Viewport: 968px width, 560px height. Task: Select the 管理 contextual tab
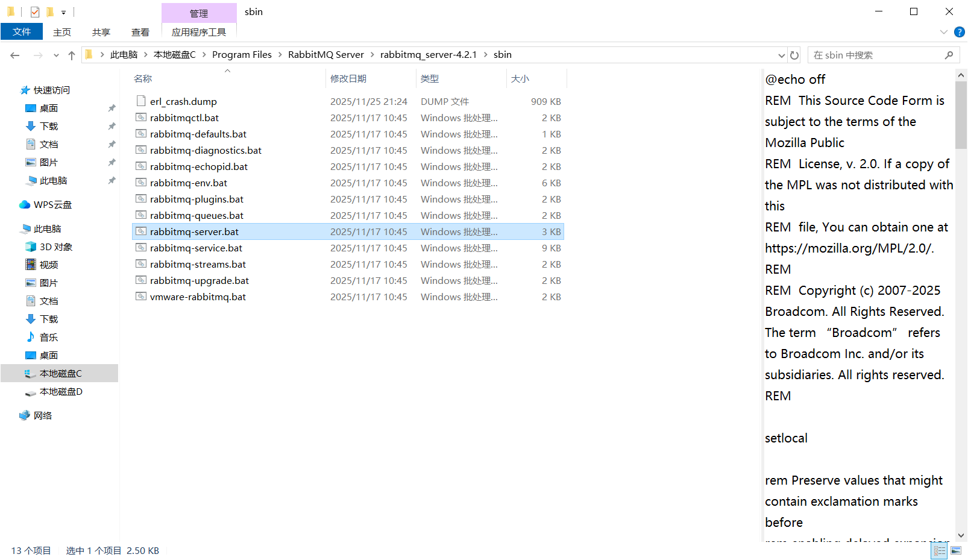click(x=199, y=13)
